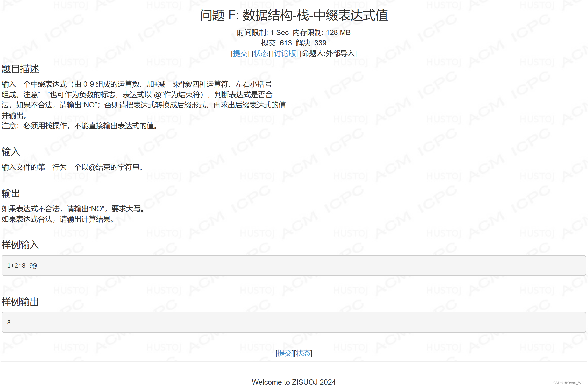Click the problem title 问题 F heading
The height and width of the screenshot is (387, 588).
(294, 15)
